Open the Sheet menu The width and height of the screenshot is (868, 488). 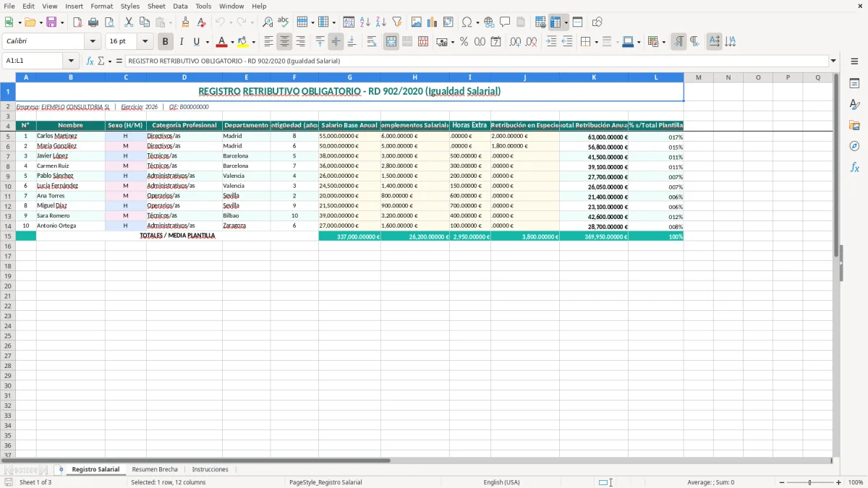[x=156, y=6]
